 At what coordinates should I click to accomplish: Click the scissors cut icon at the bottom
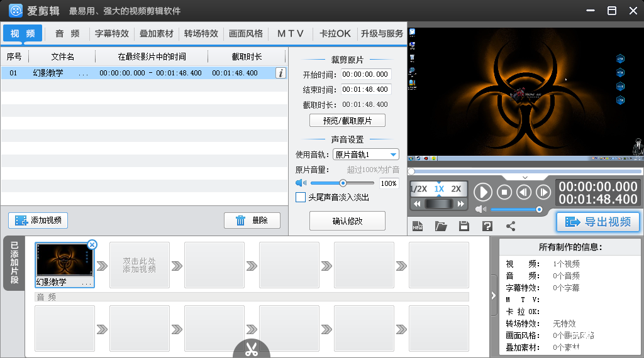(x=252, y=349)
